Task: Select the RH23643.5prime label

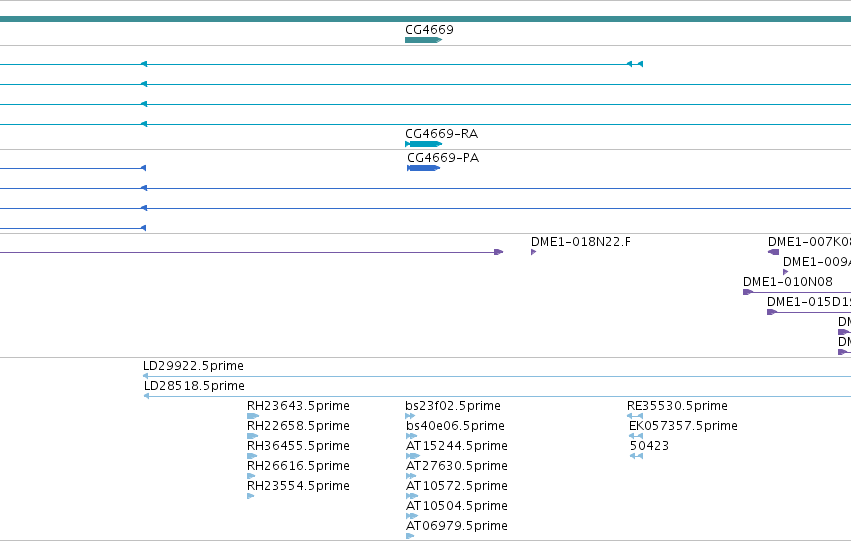Action: (x=298, y=406)
